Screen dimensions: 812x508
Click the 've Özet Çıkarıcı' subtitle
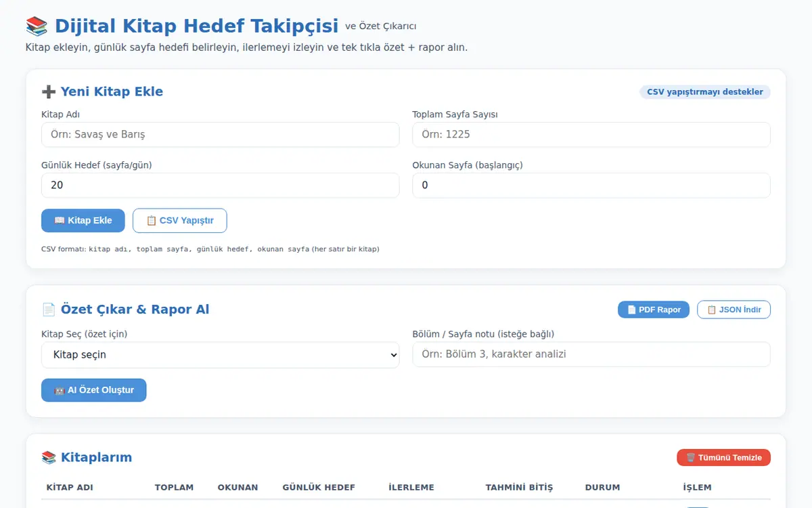381,26
